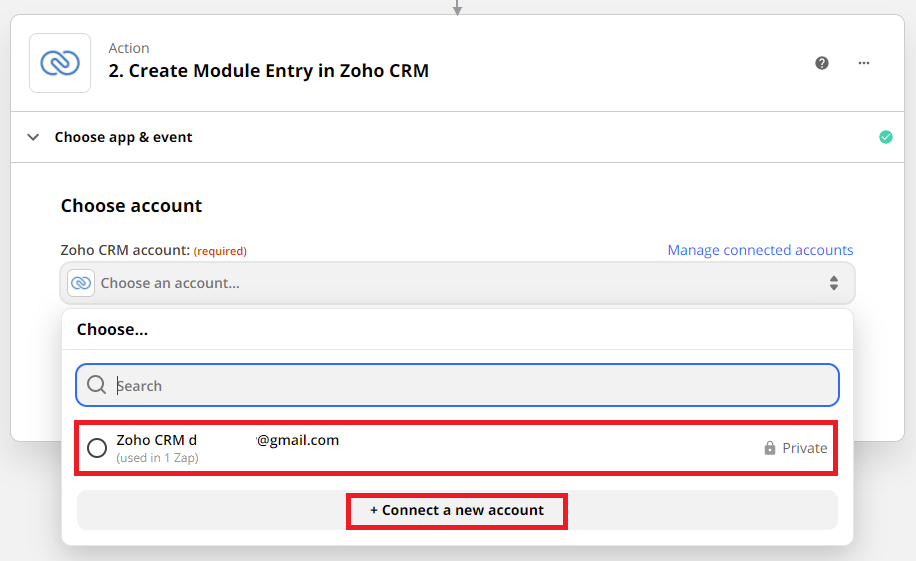Open the three-dot more options menu
The image size is (916, 561).
864,63
